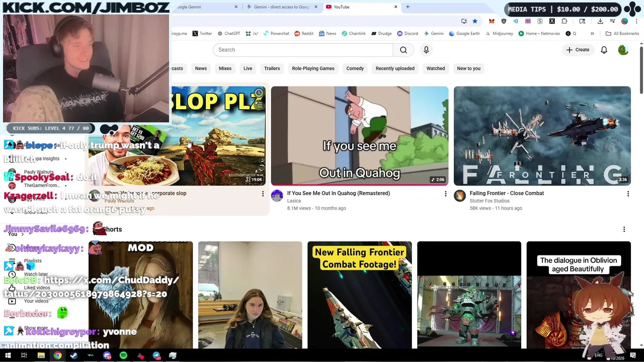Select the Comedy filter chip

[x=355, y=68]
